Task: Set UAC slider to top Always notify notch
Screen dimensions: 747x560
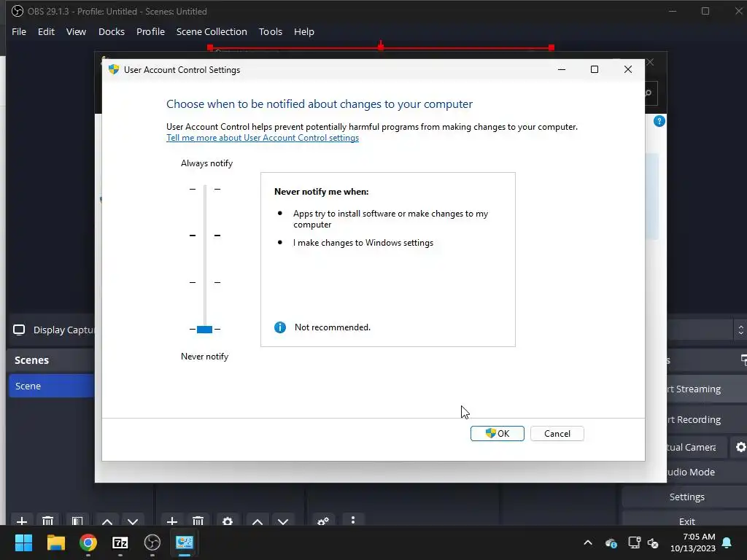Action: [205, 189]
